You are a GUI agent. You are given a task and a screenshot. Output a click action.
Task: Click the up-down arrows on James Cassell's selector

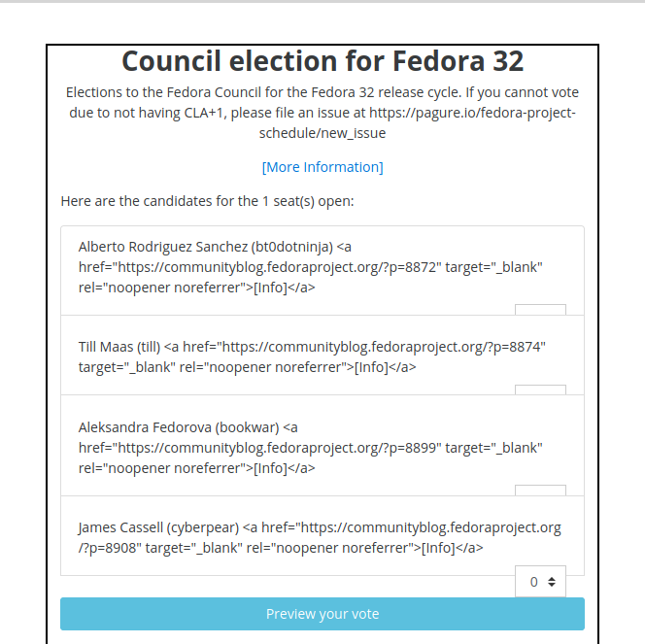click(552, 582)
